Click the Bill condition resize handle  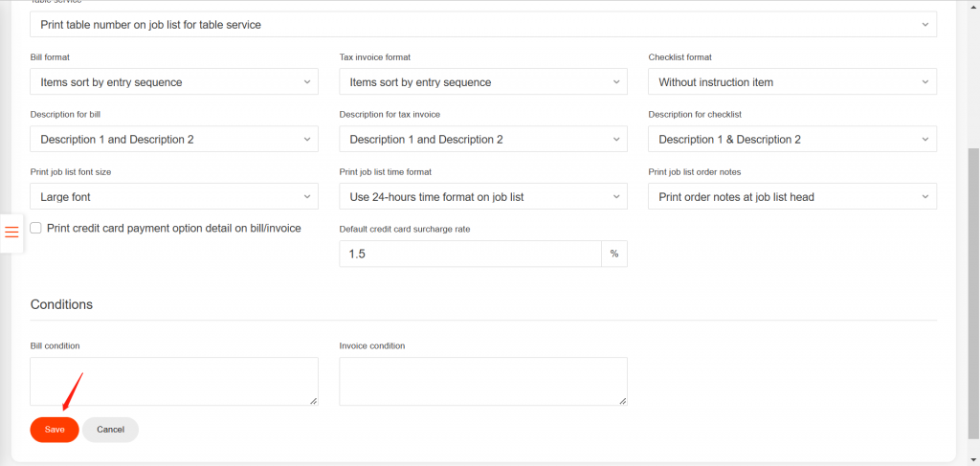pos(313,401)
